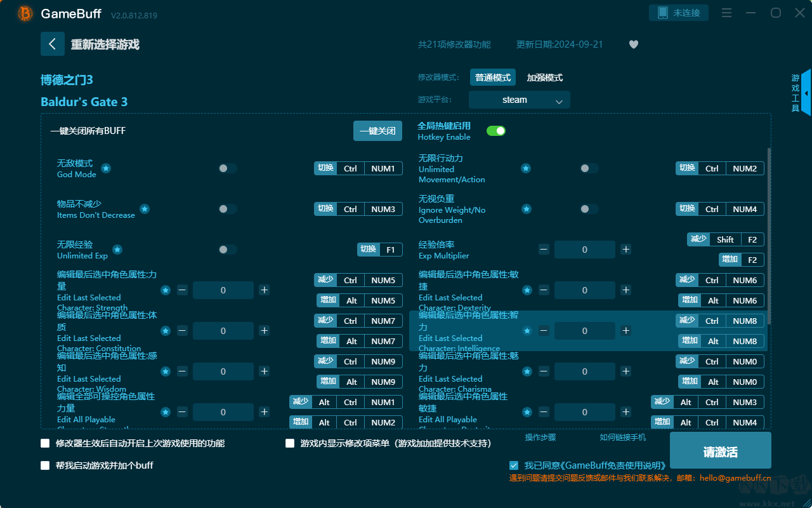The width and height of the screenshot is (812, 508).
Task: Check auto-enable last used functions box
Action: click(x=45, y=443)
